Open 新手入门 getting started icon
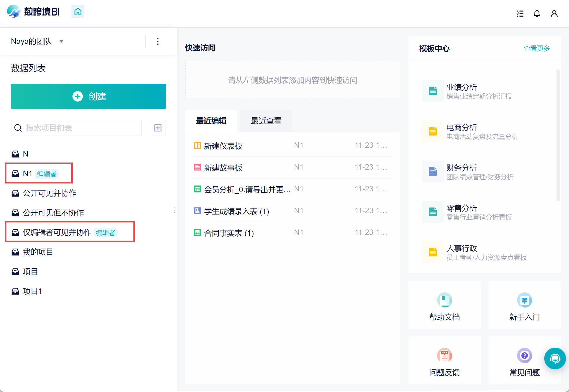Image resolution: width=569 pixels, height=392 pixels. 524,300
